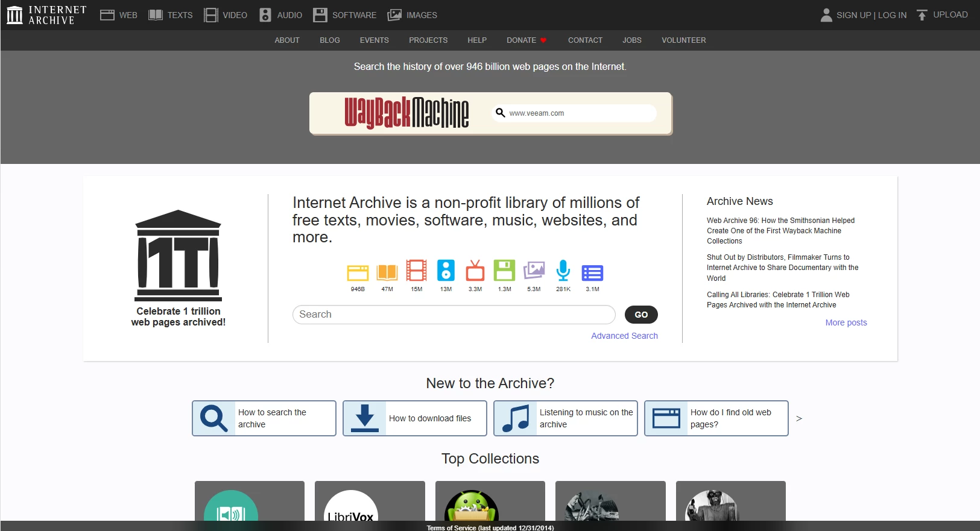Screen dimensions: 980x531
Task: Click the 1T trillion pages archive logo
Action: 179,256
